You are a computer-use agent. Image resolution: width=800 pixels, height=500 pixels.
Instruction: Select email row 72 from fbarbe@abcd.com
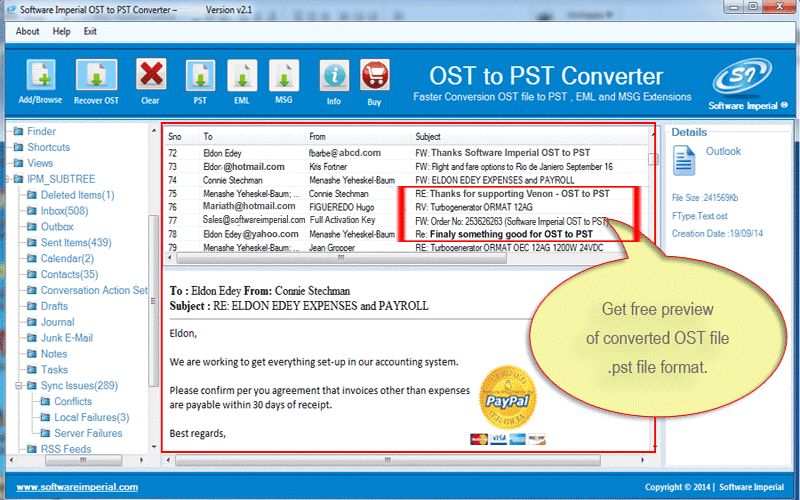tap(406, 153)
